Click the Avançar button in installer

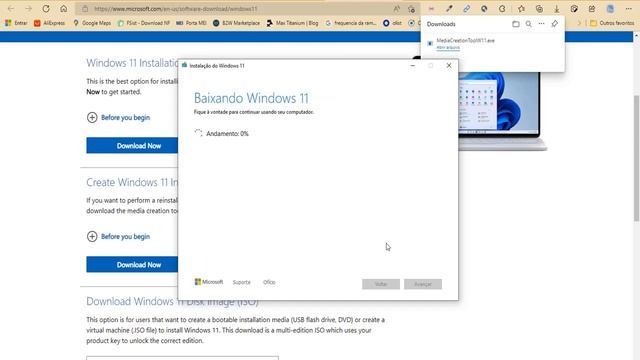click(x=423, y=284)
